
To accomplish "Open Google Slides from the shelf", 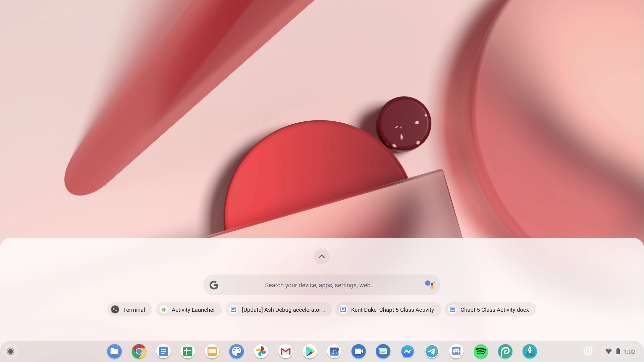I will 212,351.
